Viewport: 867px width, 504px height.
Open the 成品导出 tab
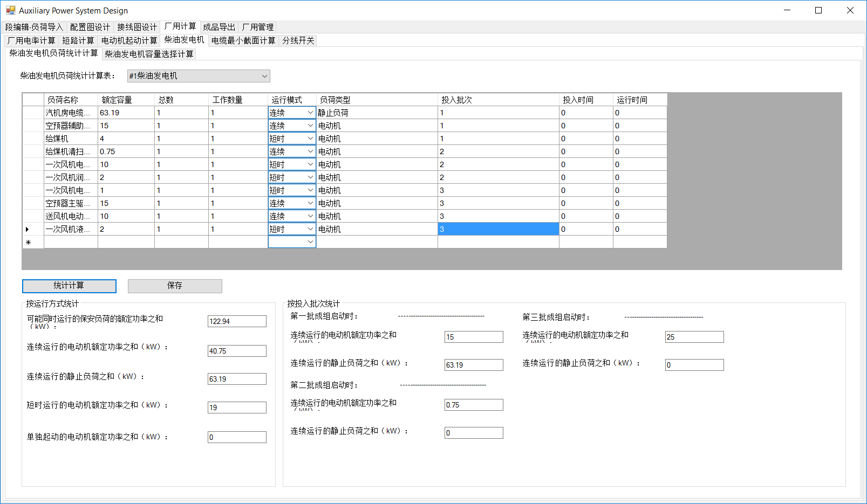point(219,27)
